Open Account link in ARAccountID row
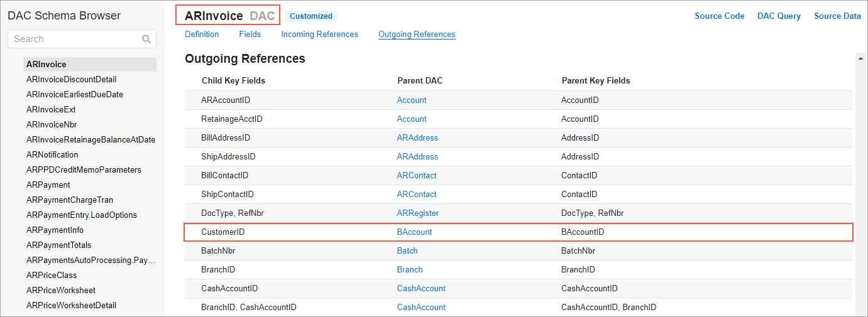This screenshot has height=317, width=868. click(412, 100)
